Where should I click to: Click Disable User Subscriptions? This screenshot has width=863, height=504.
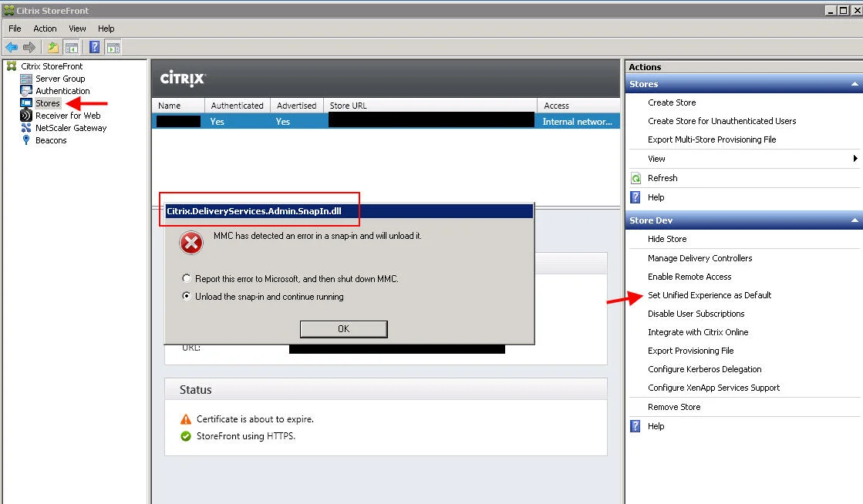click(x=696, y=314)
